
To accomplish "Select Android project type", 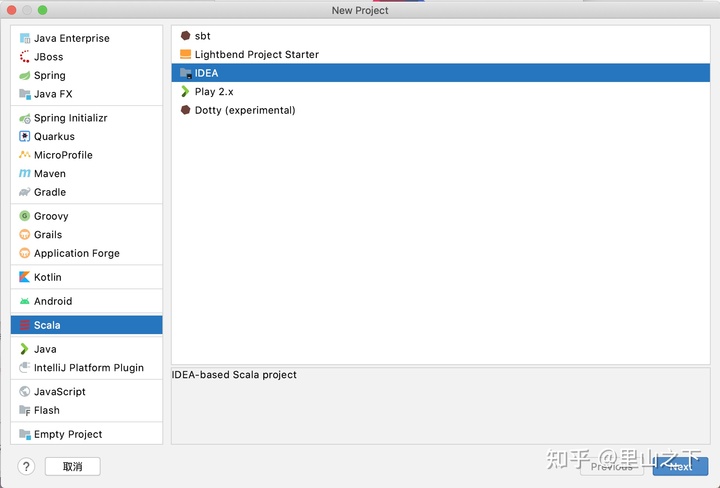I will [x=86, y=301].
